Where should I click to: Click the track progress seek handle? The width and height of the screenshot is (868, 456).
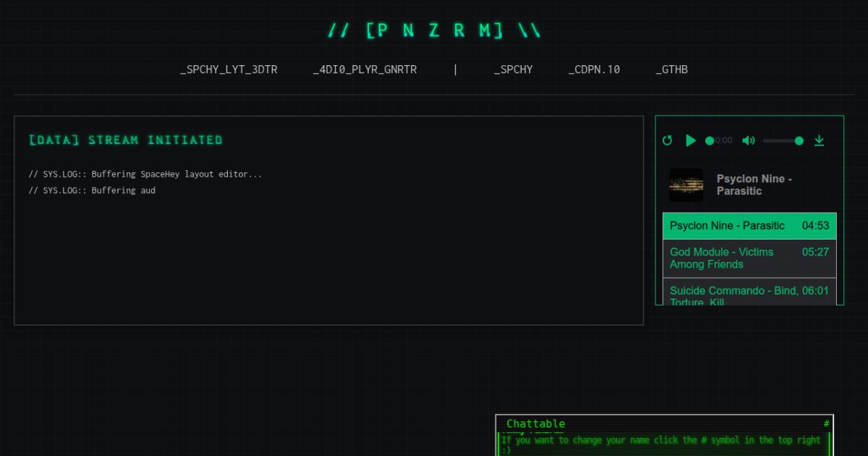(x=710, y=140)
